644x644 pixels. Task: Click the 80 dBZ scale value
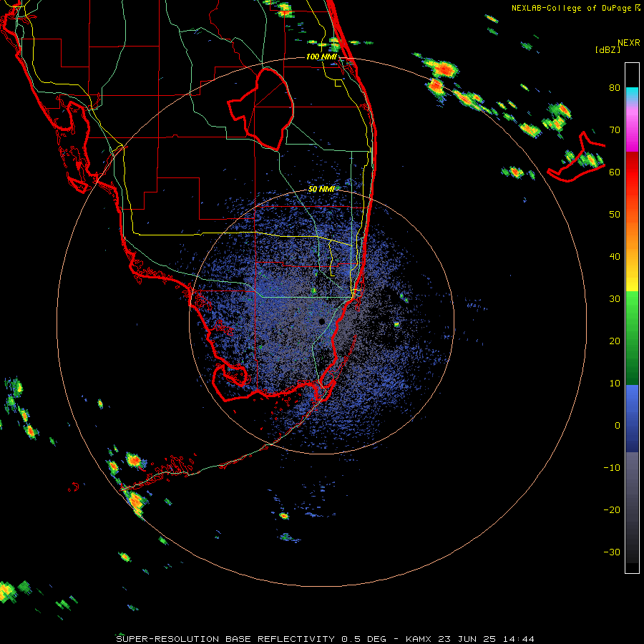click(x=615, y=88)
